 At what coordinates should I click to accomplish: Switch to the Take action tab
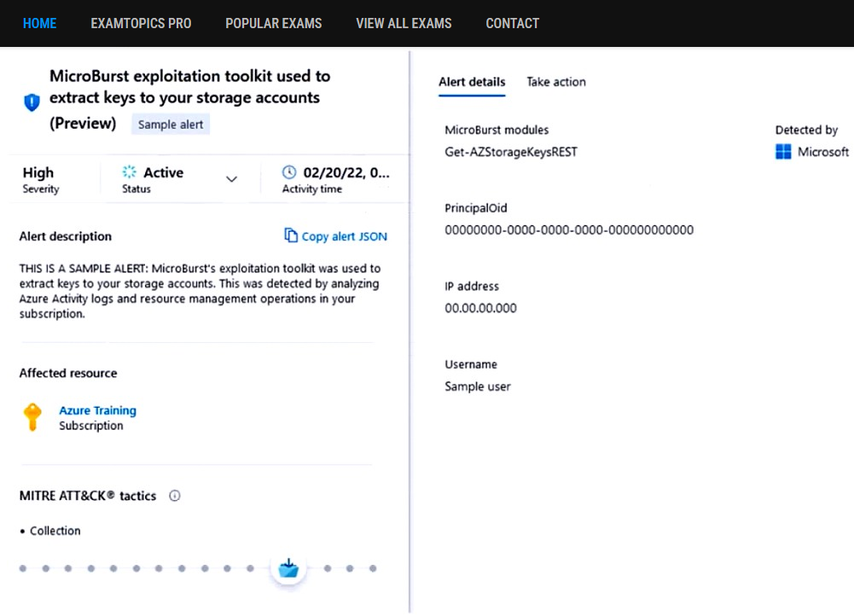(556, 82)
